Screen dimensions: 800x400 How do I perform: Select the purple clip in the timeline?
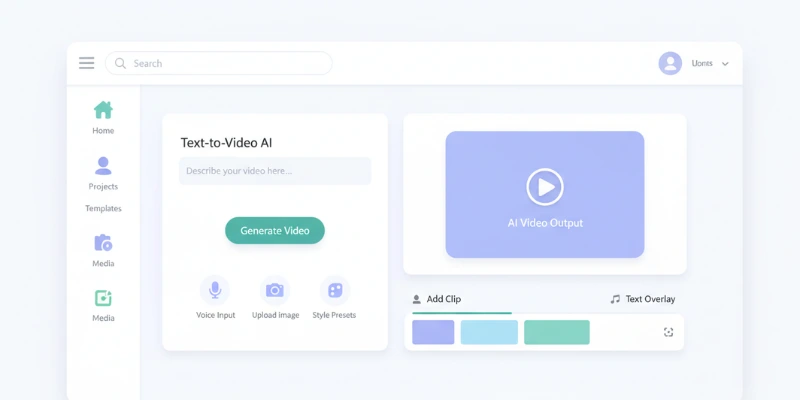(x=433, y=332)
